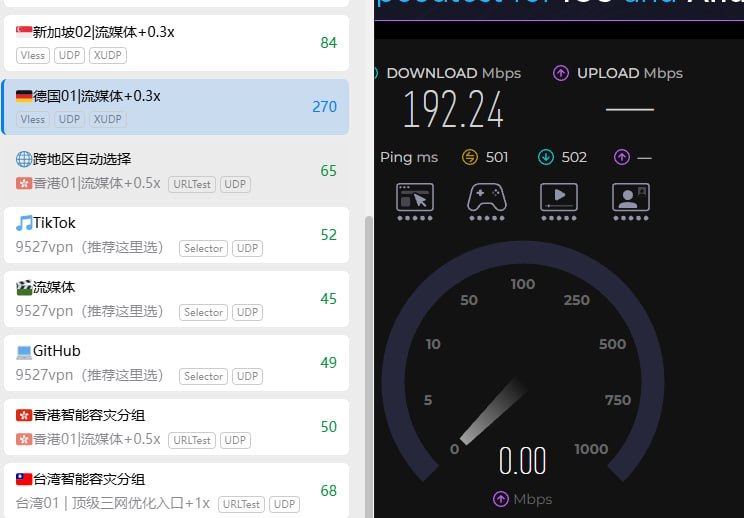Click latency value 50 of 香港智能容灾分组
Viewport: 744px width, 518px height.
coord(328,427)
